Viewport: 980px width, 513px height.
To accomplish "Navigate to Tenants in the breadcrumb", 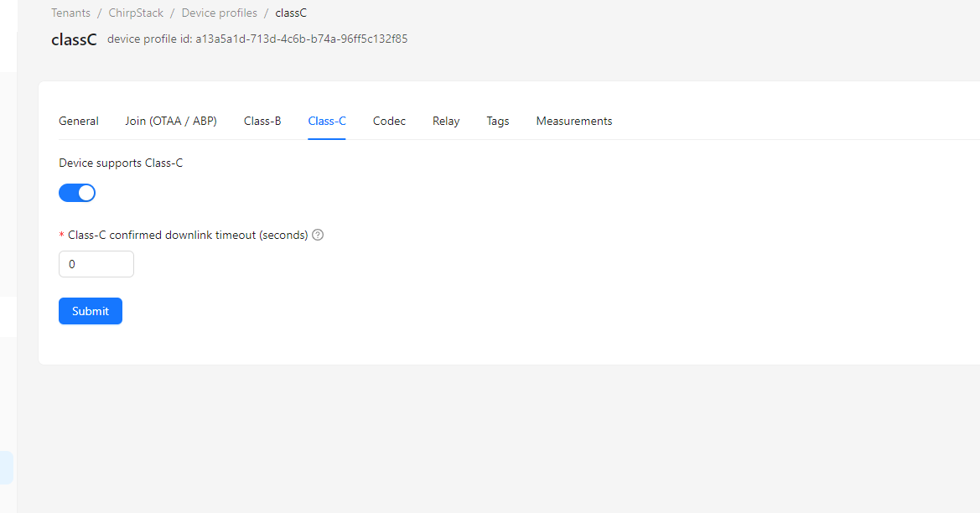I will pos(70,13).
